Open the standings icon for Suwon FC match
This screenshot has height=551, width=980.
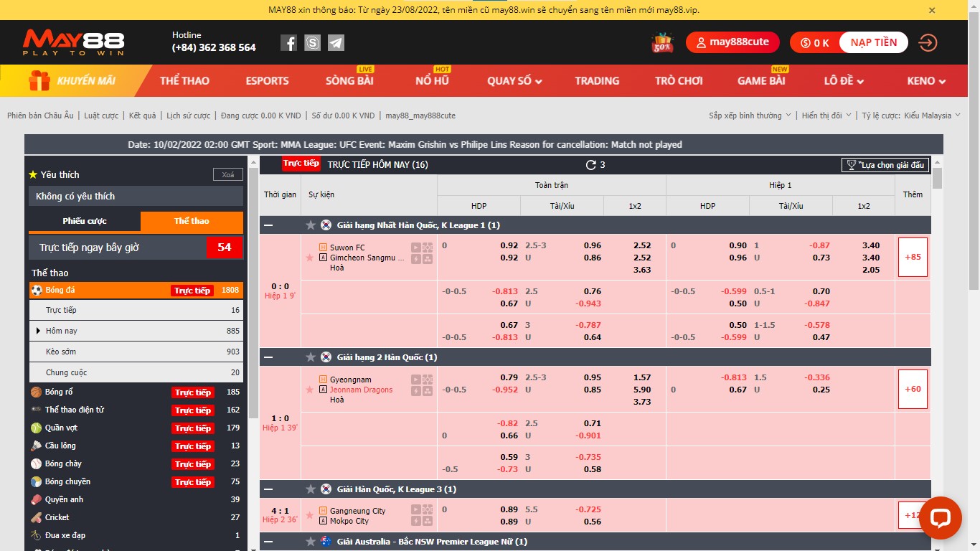(x=428, y=259)
